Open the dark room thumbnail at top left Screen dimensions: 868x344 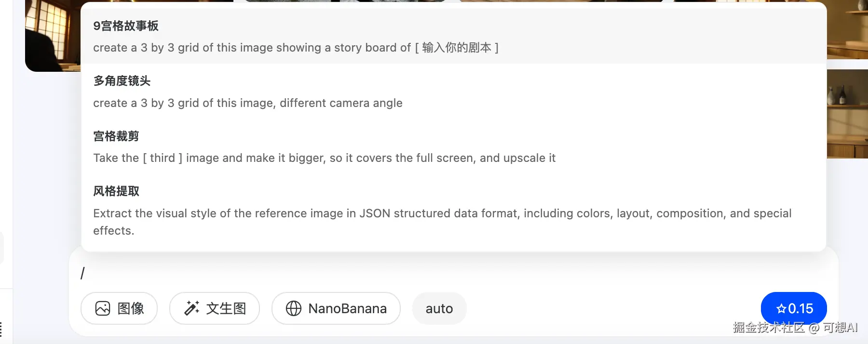tap(53, 36)
